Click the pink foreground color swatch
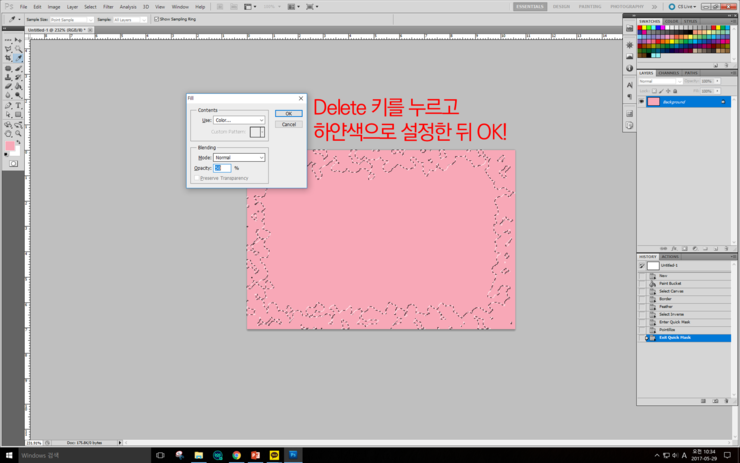Viewport: 740px width, 463px height. [x=10, y=146]
